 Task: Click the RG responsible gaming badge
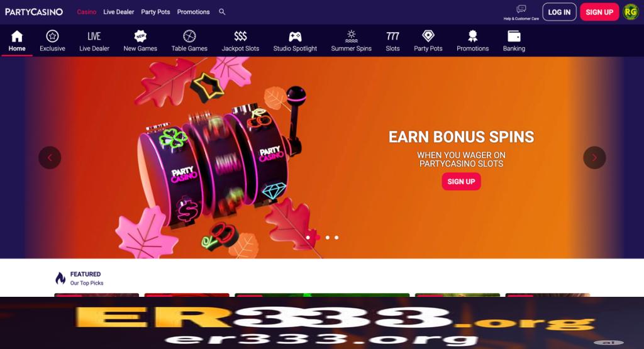630,12
